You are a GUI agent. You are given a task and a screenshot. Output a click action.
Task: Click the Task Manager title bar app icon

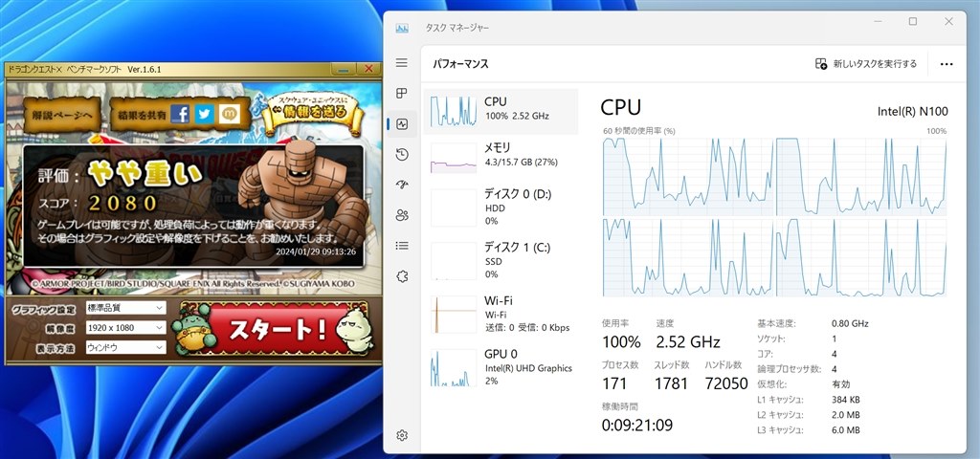click(x=402, y=28)
